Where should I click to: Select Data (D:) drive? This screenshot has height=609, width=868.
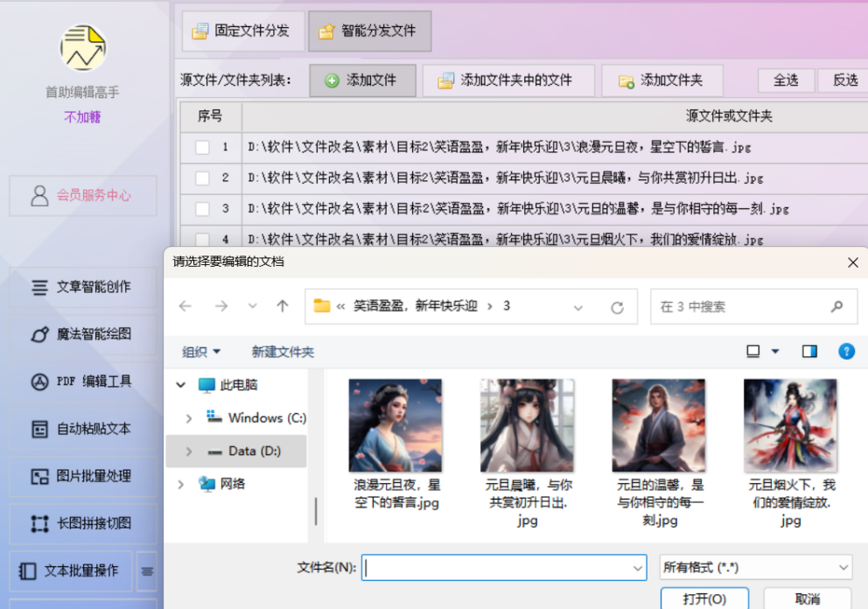click(x=244, y=451)
